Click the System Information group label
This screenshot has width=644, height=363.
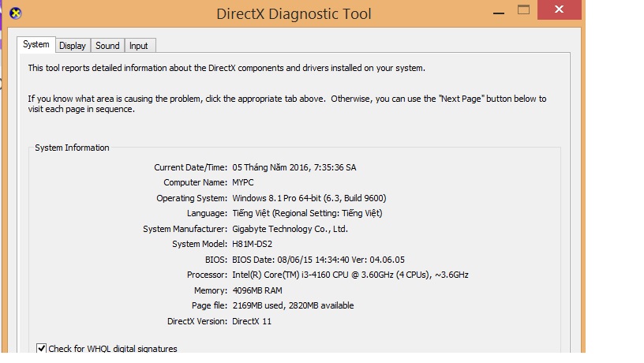pyautogui.click(x=72, y=148)
